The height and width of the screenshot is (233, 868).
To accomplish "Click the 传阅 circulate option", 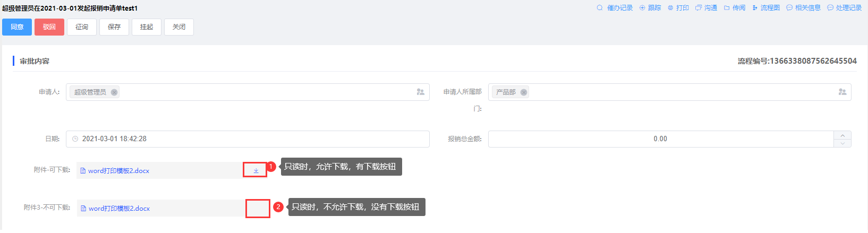I will pos(735,8).
